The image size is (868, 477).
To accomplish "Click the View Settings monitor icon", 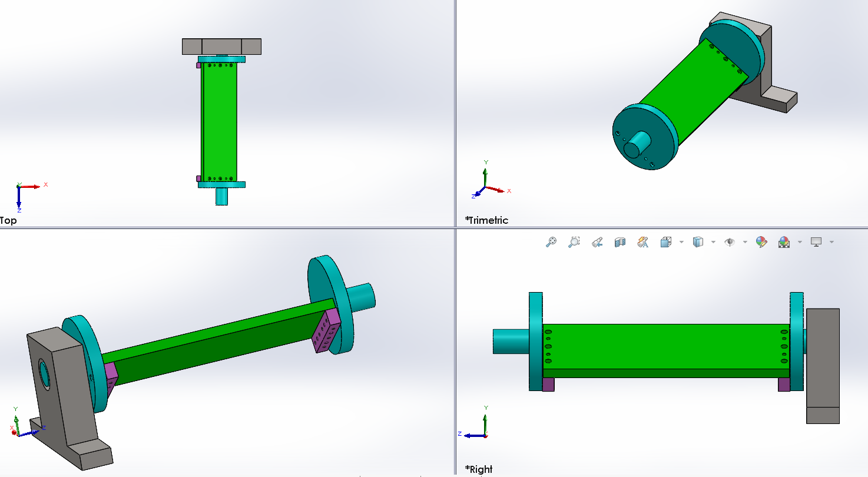I will tap(816, 242).
